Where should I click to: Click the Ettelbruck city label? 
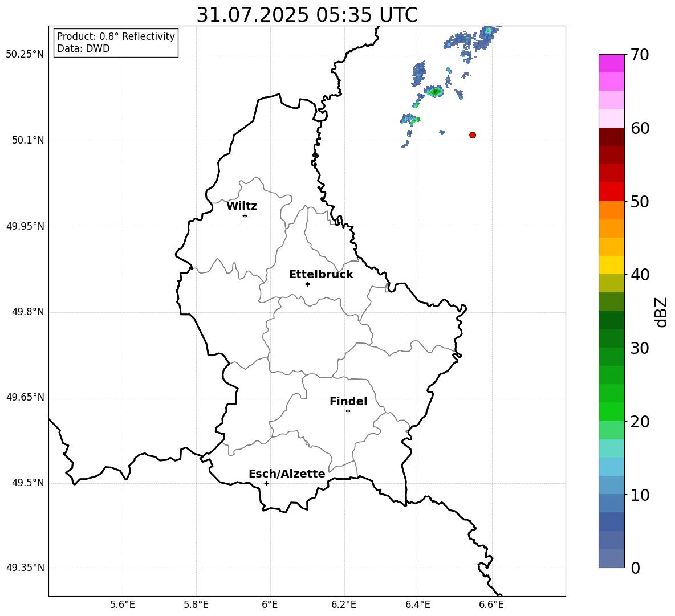click(x=321, y=275)
